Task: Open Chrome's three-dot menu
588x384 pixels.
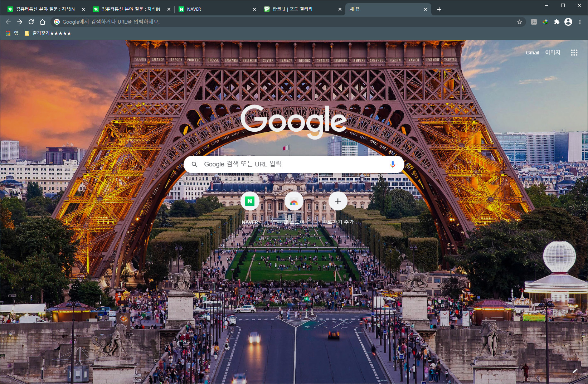Action: pos(580,22)
